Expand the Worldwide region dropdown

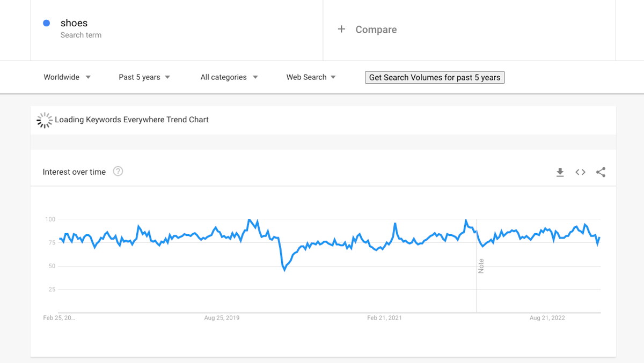tap(67, 77)
